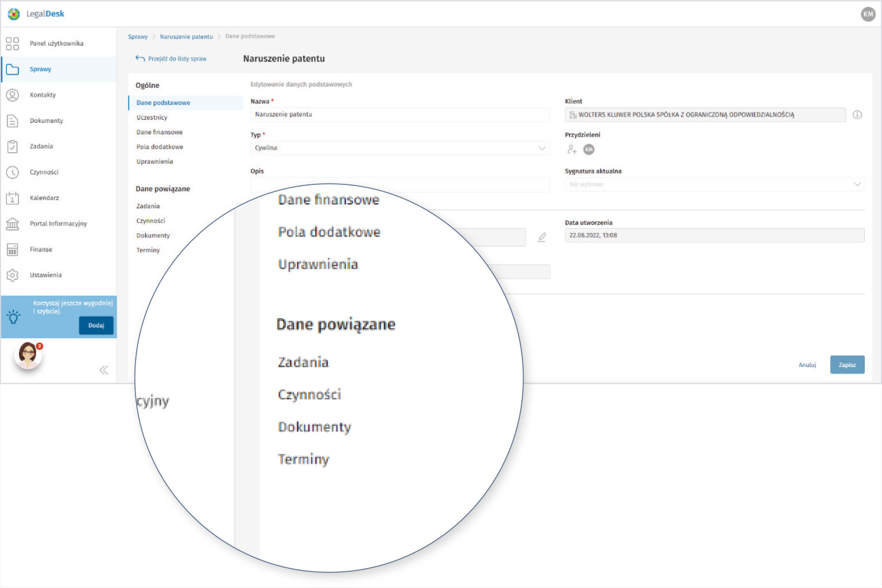The height and width of the screenshot is (588, 882).
Task: Click the add assigned person icon
Action: 572,149
